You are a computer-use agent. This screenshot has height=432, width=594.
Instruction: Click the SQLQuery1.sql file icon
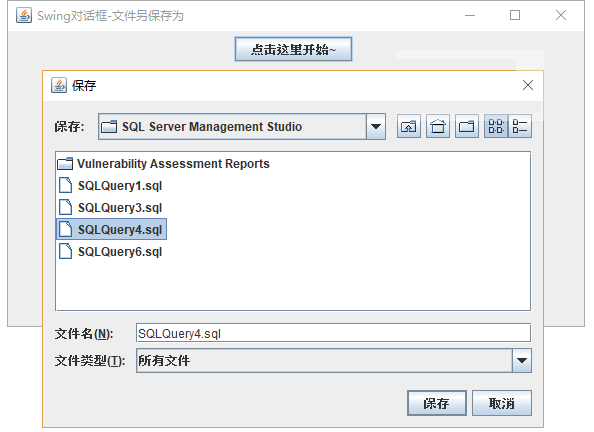pos(66,186)
